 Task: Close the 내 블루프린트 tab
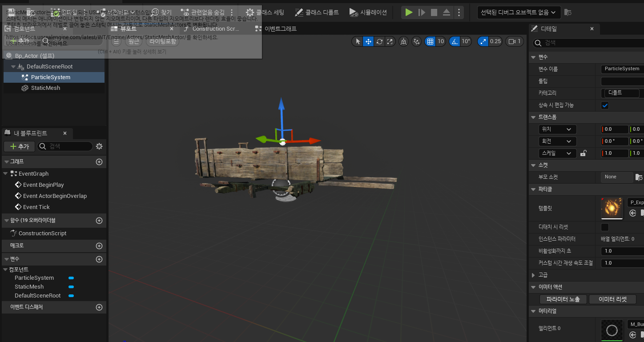coord(65,133)
